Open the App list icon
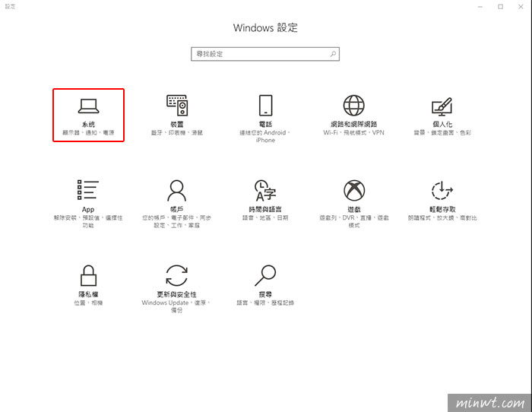This screenshot has width=532, height=412. (88, 190)
